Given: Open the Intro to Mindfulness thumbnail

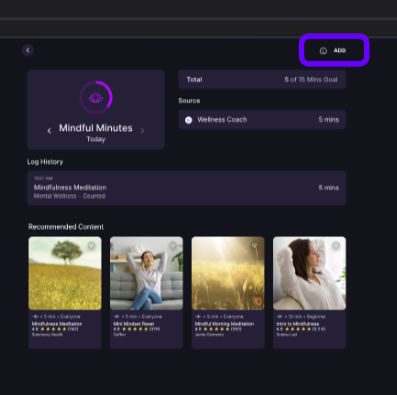Looking at the screenshot, I should (x=309, y=273).
